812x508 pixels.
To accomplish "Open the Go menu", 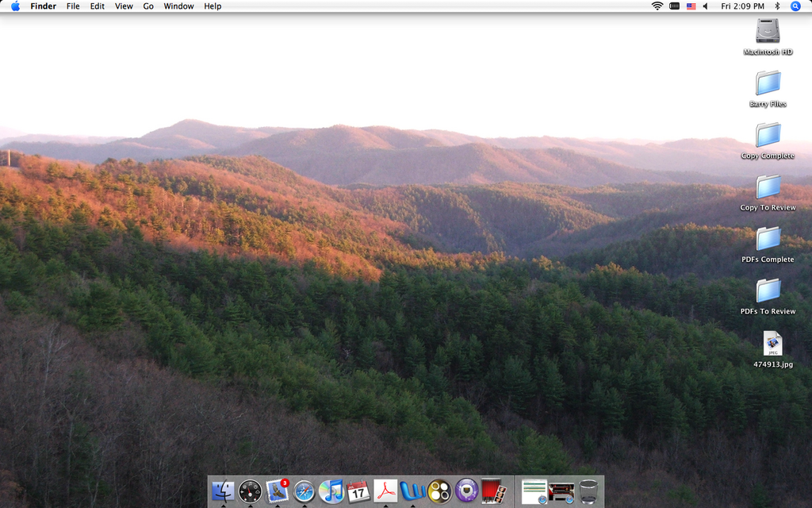I will coord(148,6).
